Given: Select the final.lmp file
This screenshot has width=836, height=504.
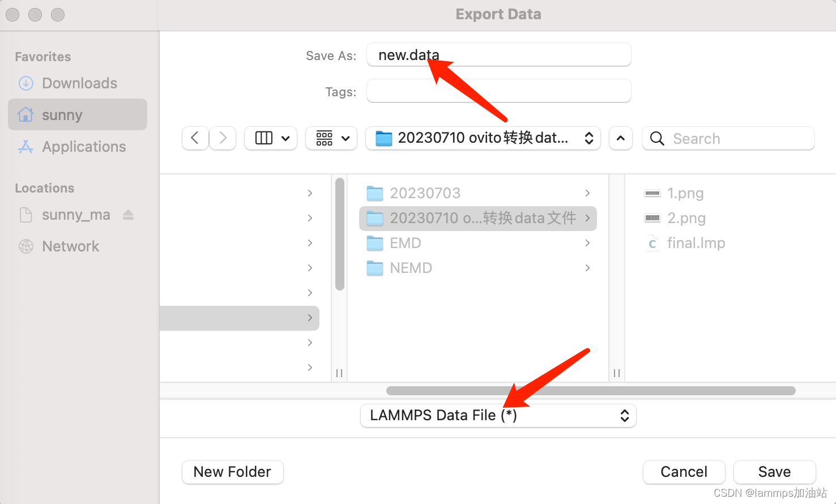Looking at the screenshot, I should coord(697,242).
